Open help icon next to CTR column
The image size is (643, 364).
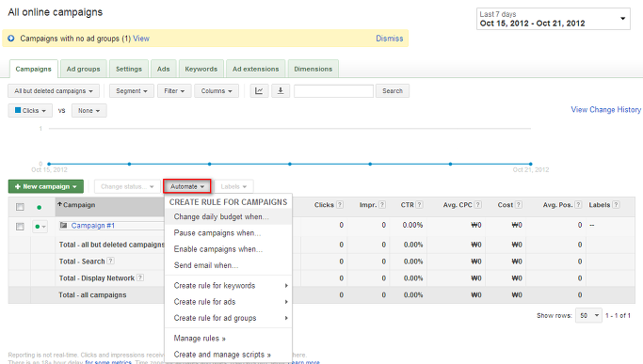419,204
